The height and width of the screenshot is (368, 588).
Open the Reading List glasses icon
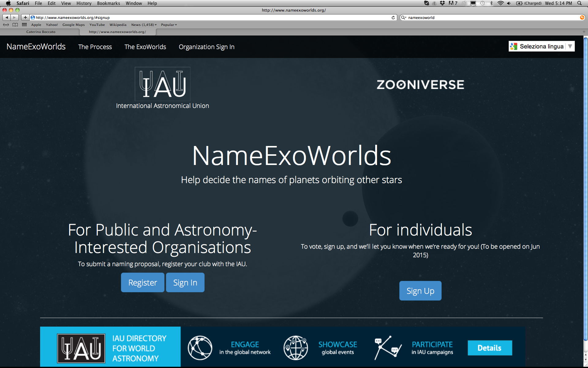point(6,25)
